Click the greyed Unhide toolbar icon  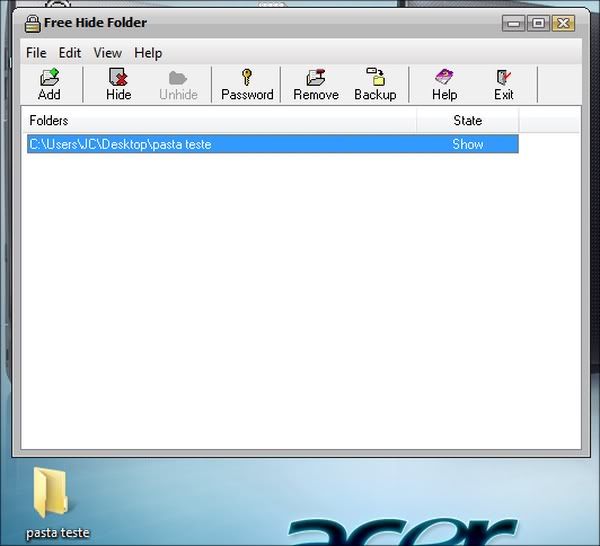178,84
